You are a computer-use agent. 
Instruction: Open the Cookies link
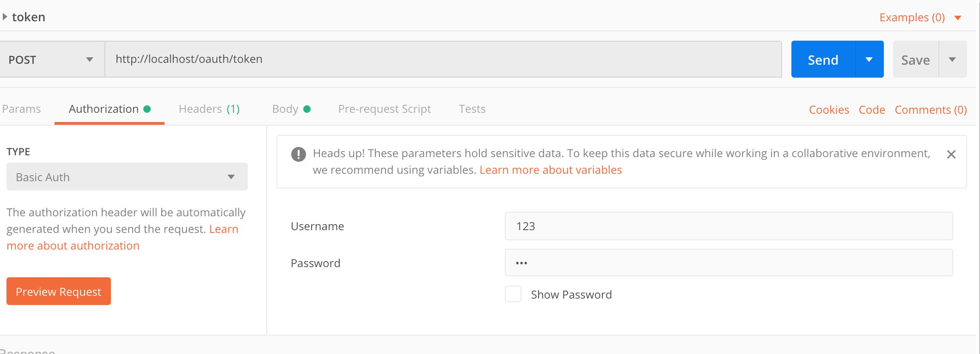coord(829,110)
